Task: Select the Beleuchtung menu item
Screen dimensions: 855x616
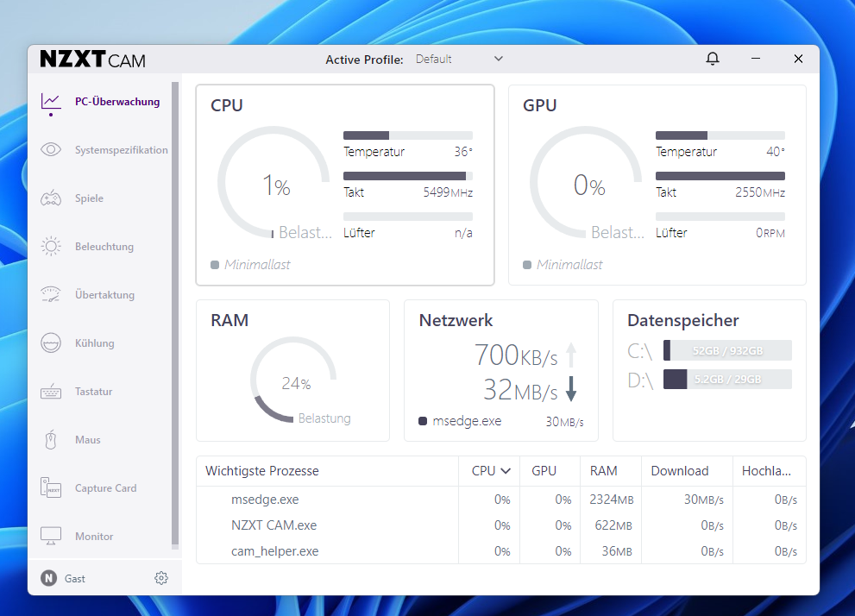Action: click(x=104, y=247)
